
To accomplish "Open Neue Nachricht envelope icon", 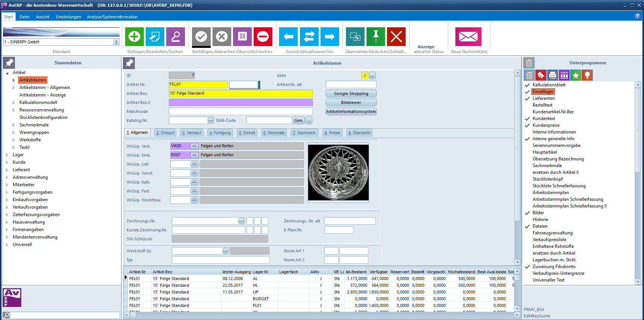I will (x=468, y=37).
